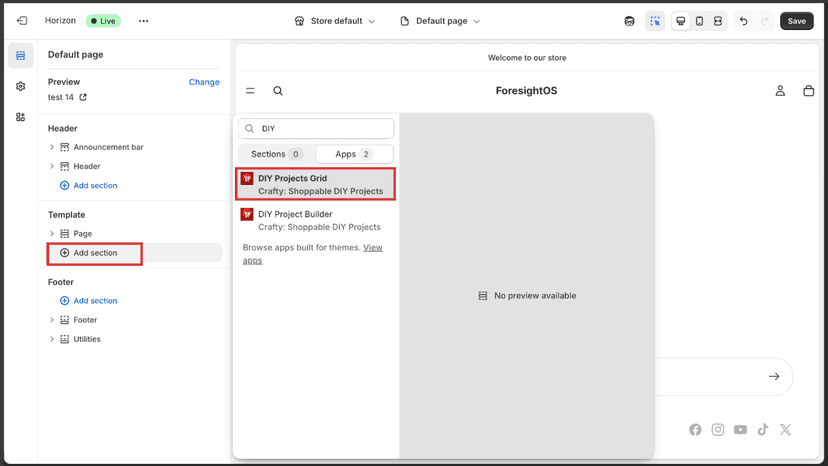Switch to the Apps tab
This screenshot has height=466, width=828.
coord(354,154)
